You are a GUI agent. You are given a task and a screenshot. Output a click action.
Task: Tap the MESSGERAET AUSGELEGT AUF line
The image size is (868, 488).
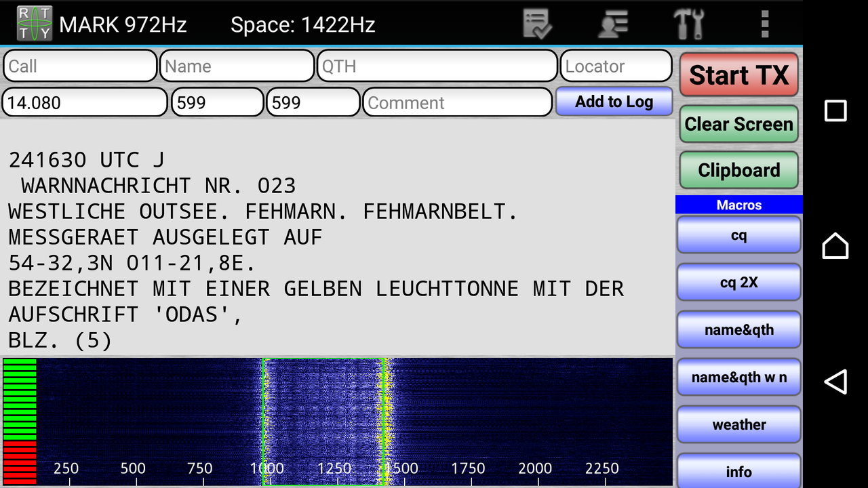[x=165, y=237]
